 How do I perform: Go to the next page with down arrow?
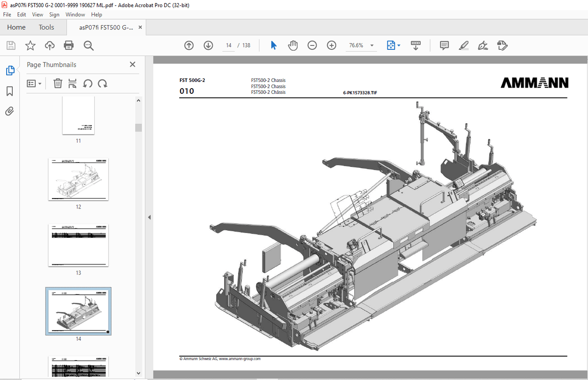(208, 45)
